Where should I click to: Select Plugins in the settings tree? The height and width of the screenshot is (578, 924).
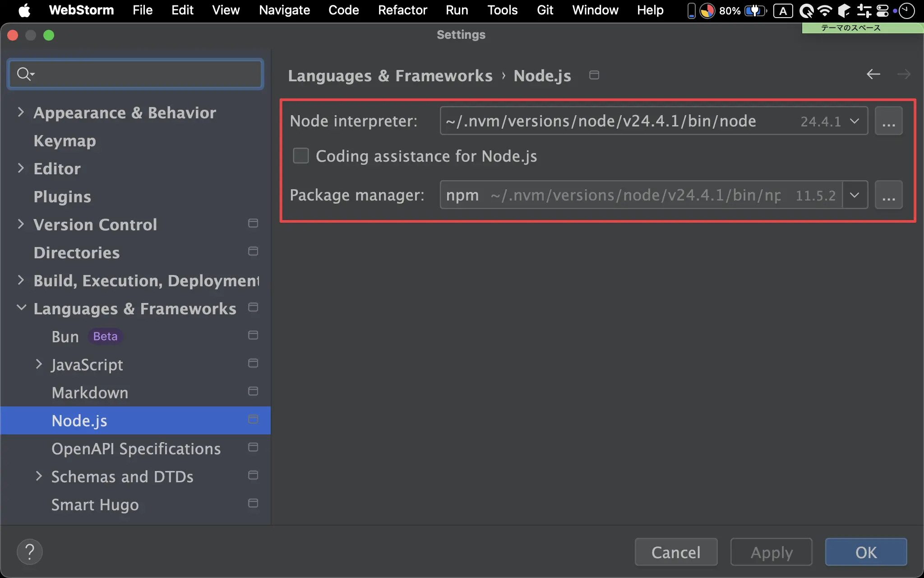pyautogui.click(x=62, y=196)
